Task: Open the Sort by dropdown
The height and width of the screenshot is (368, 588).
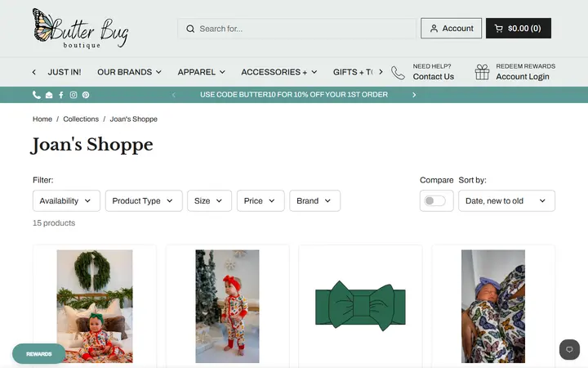Action: pos(506,201)
